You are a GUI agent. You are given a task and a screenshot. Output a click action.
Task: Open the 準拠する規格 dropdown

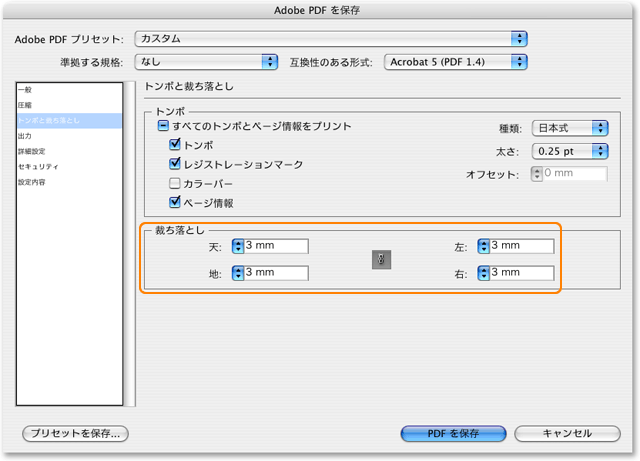206,62
